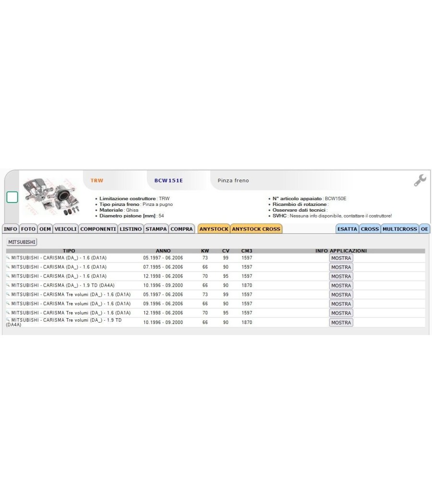Click the BCW151E article number

pos(168,180)
